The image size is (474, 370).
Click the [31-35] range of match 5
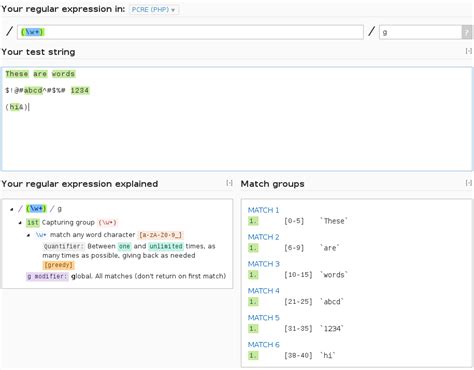(x=298, y=329)
